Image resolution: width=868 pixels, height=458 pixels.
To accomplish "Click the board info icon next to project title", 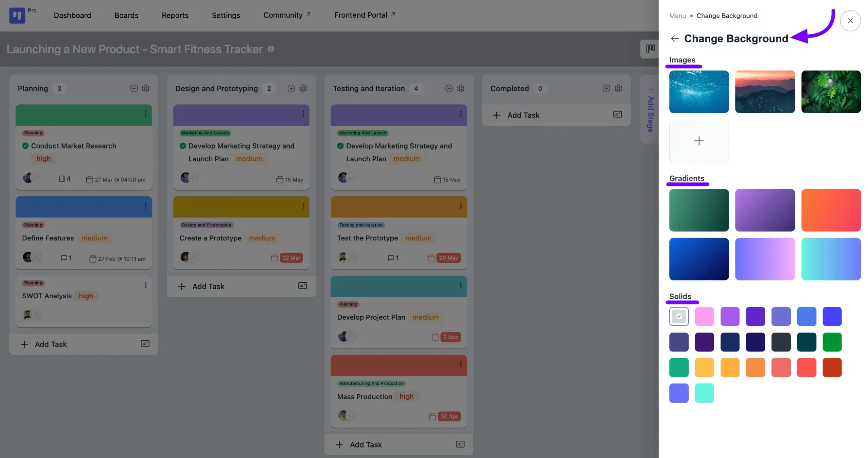I will point(270,49).
